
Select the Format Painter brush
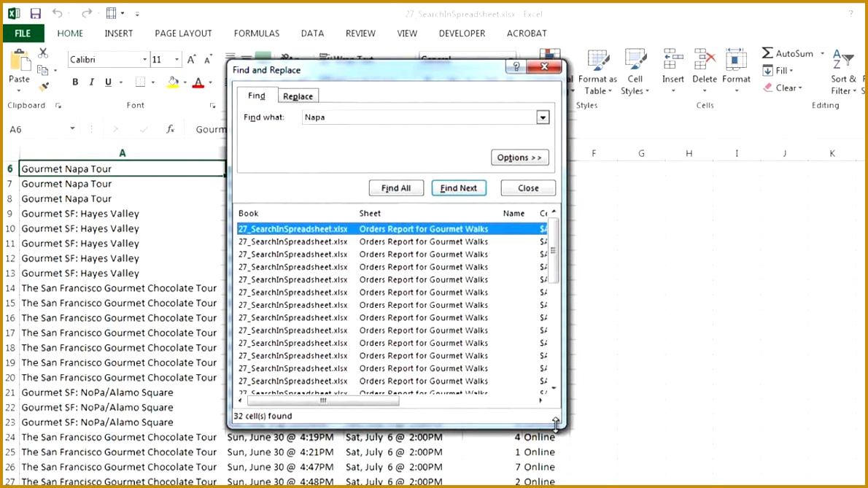pyautogui.click(x=43, y=87)
